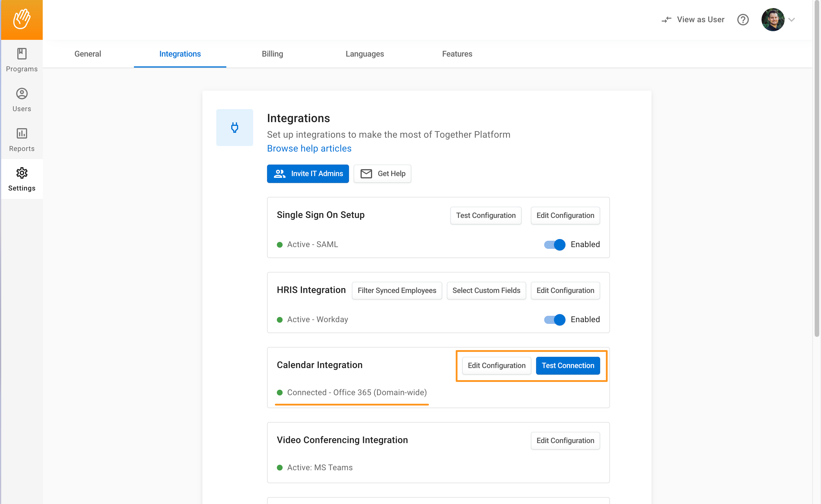This screenshot has width=821, height=504.
Task: Click the Together hand logo icon
Action: (x=22, y=19)
